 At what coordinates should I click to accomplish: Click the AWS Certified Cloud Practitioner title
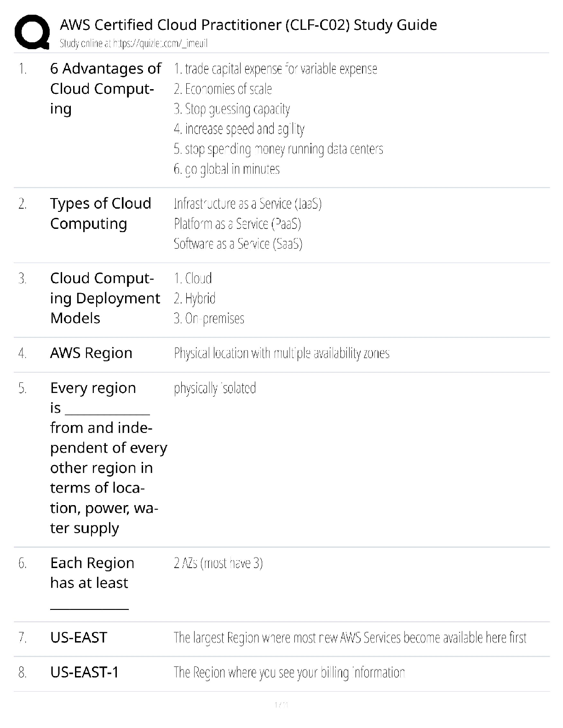[248, 25]
